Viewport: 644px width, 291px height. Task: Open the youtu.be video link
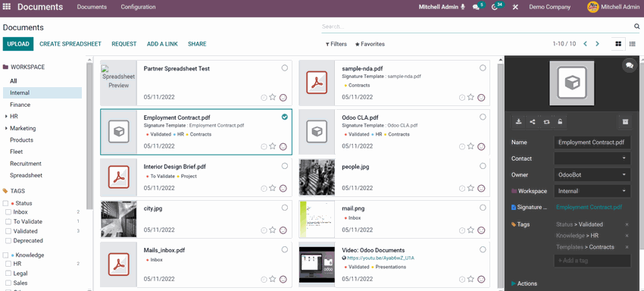(x=381, y=258)
